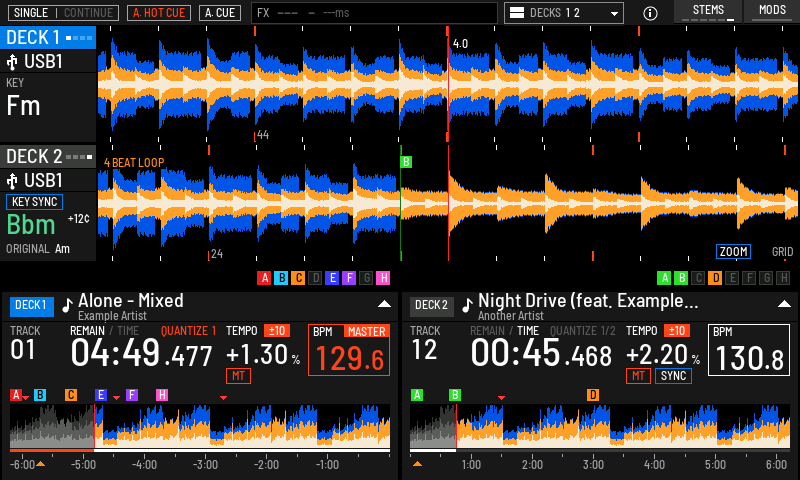The width and height of the screenshot is (800, 480).
Task: Seek within Deck 2 overview waveform
Action: pos(600,426)
